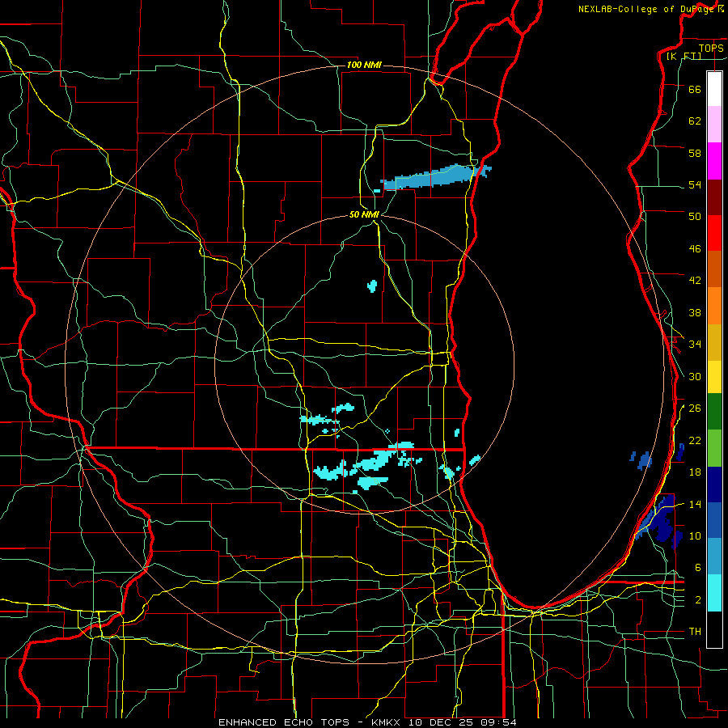Image resolution: width=728 pixels, height=728 pixels.
Task: Click the "50" legend label
Action: 695,216
